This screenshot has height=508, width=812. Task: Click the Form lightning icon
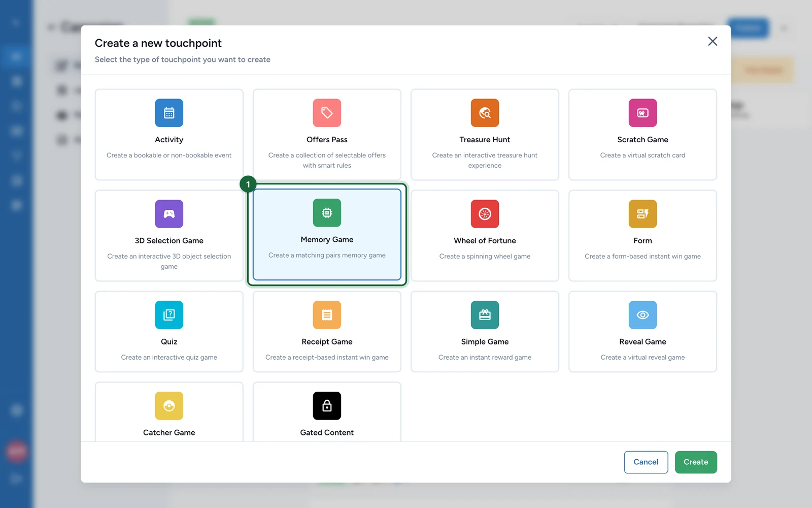642,214
